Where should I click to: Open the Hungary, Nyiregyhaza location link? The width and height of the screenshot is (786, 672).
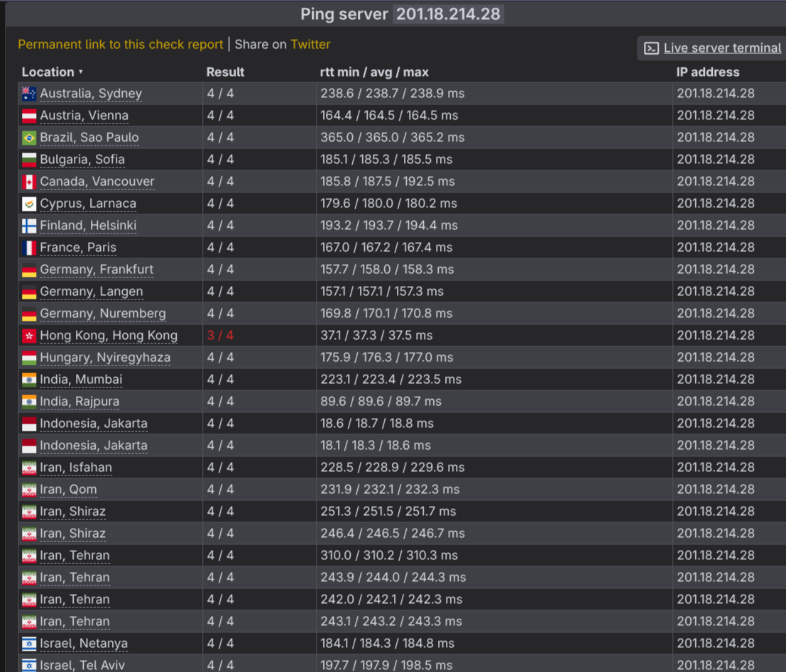[x=105, y=358]
